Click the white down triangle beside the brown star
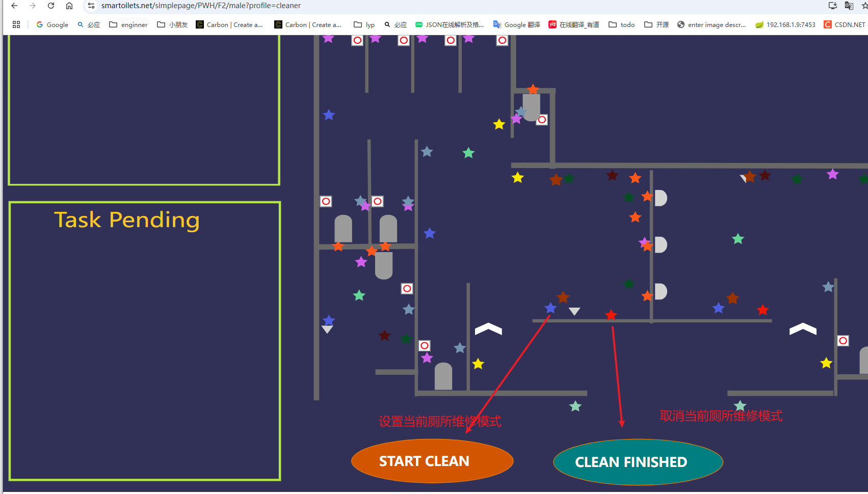The width and height of the screenshot is (868, 494). coord(574,311)
